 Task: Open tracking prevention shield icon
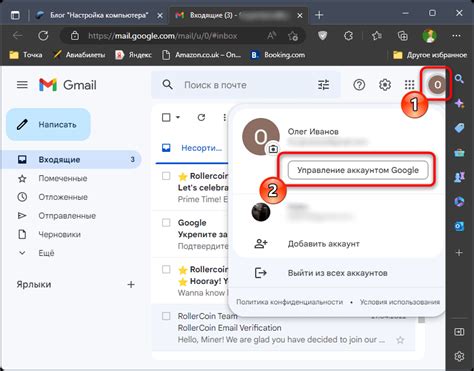[x=322, y=35]
